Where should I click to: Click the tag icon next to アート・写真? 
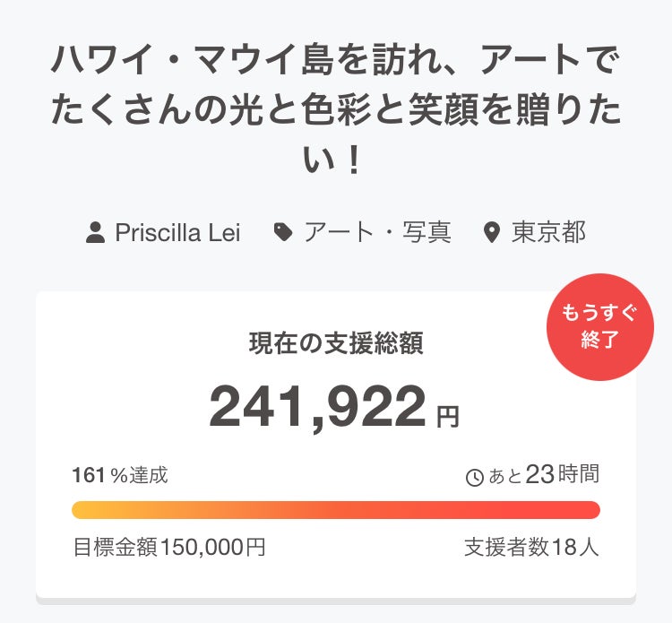pos(283,233)
